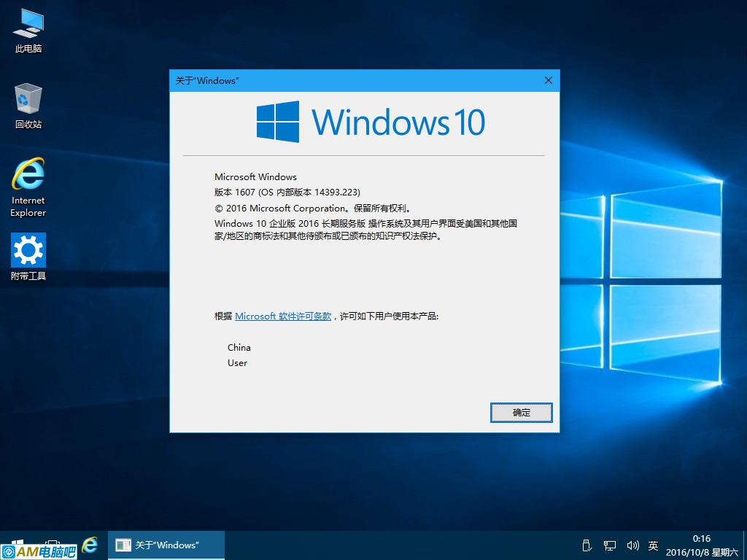Select the 回收站 recycle bin icon
747x560 pixels.
(x=28, y=106)
